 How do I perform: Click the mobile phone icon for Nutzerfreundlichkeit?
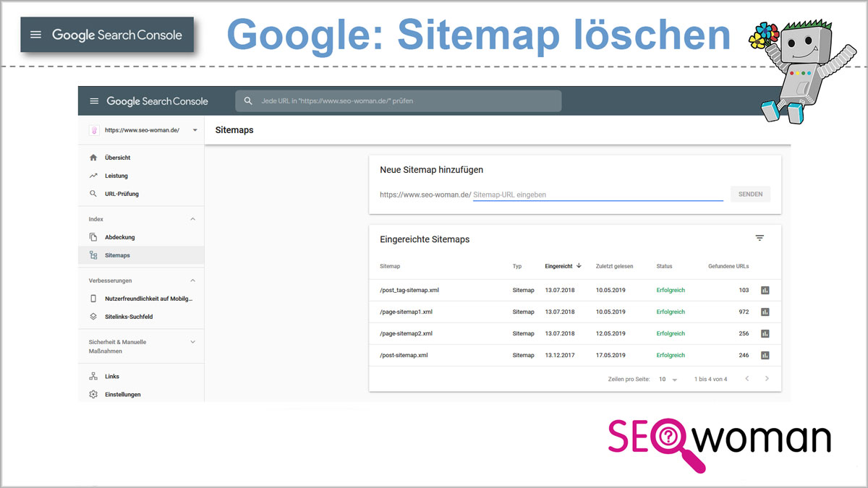pos(93,299)
